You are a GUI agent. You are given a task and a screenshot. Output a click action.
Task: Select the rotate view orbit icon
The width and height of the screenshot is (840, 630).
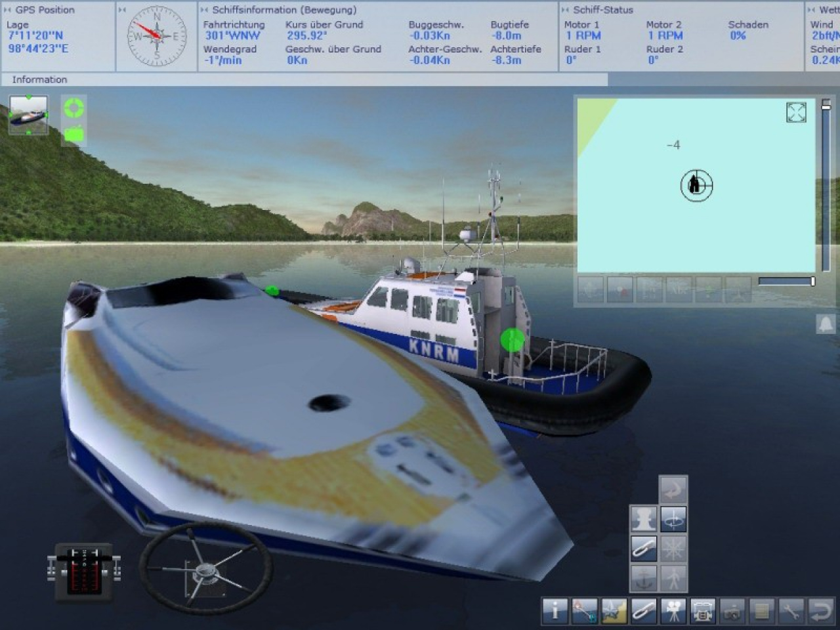(673, 519)
